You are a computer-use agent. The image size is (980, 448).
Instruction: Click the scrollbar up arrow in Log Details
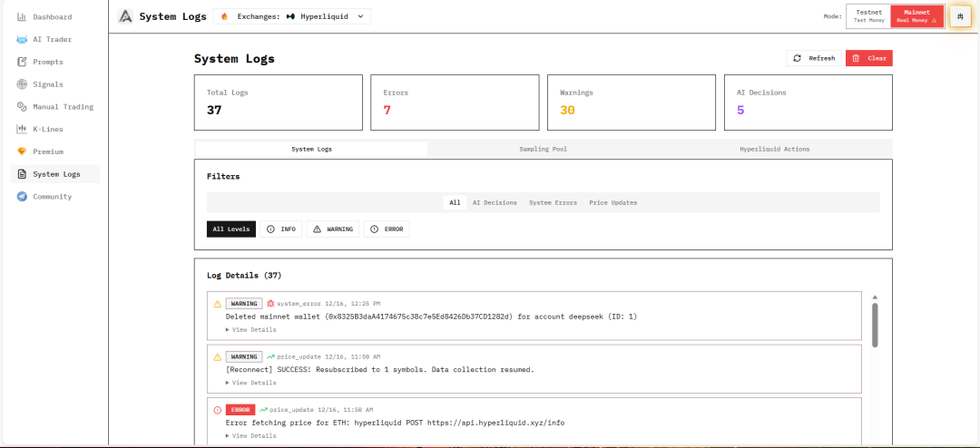[x=875, y=297]
